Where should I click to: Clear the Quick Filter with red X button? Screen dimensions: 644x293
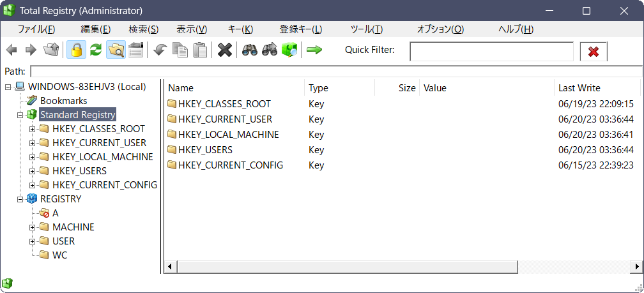(x=594, y=51)
